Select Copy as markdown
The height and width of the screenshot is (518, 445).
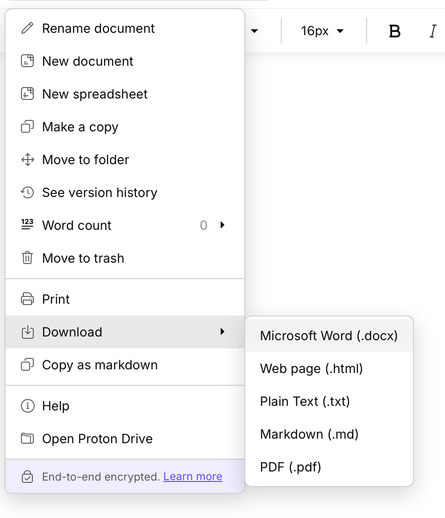click(125, 365)
